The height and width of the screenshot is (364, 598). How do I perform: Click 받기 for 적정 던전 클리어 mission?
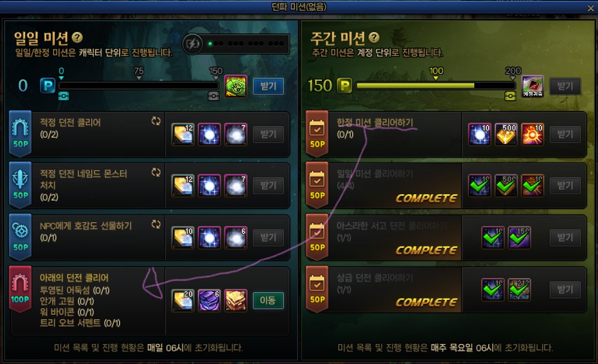click(268, 134)
